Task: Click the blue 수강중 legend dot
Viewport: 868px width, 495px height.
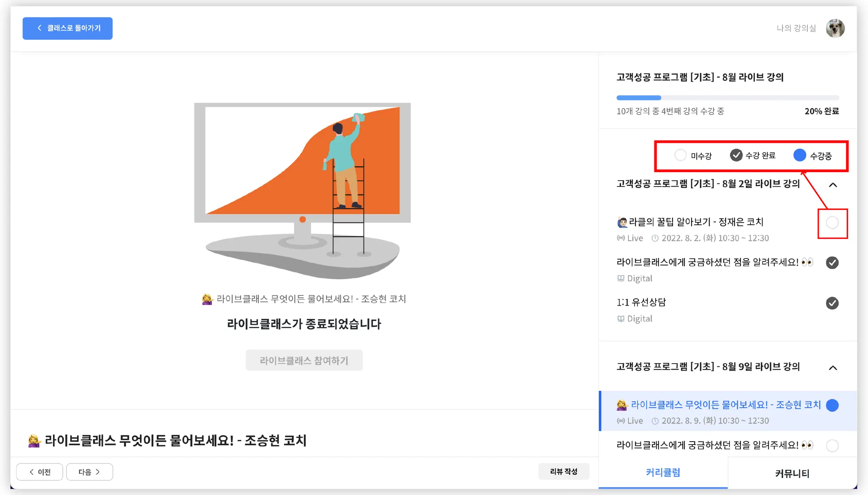Action: point(799,156)
